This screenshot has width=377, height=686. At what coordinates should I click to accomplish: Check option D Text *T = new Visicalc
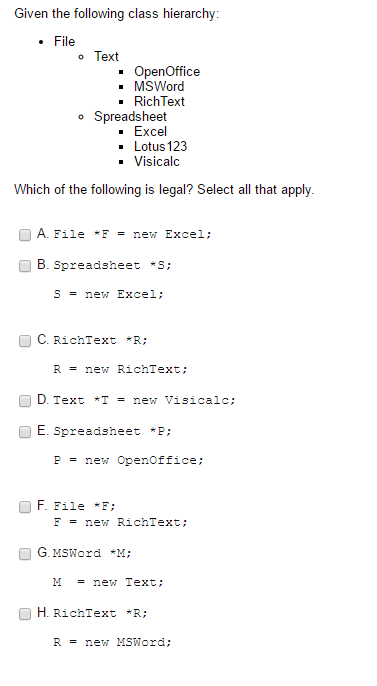coord(25,401)
